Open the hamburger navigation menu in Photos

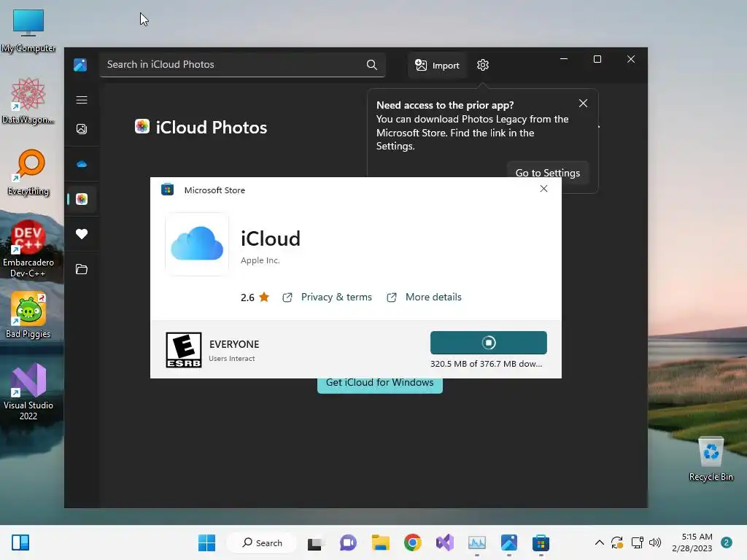pos(82,99)
